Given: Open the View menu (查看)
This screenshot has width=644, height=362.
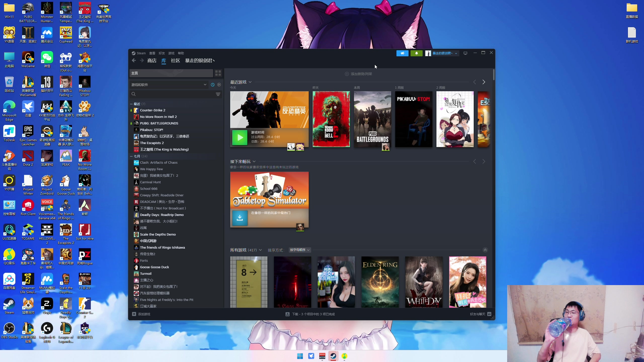Looking at the screenshot, I should coord(152,53).
